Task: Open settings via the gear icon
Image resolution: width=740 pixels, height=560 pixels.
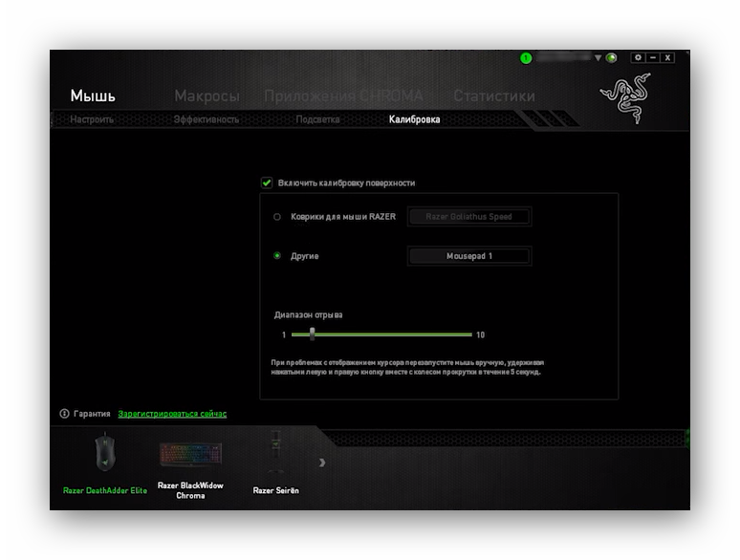Action: [x=639, y=57]
